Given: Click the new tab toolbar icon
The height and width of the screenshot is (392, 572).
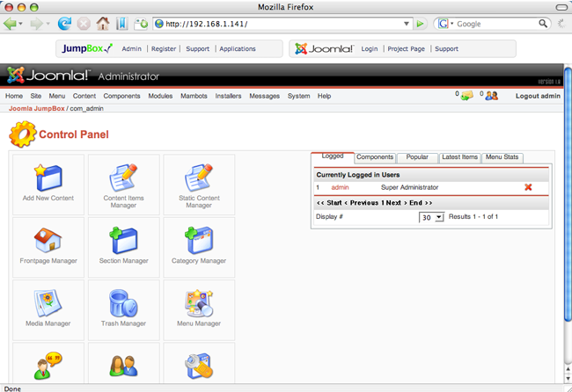Looking at the screenshot, I should click(x=141, y=24).
